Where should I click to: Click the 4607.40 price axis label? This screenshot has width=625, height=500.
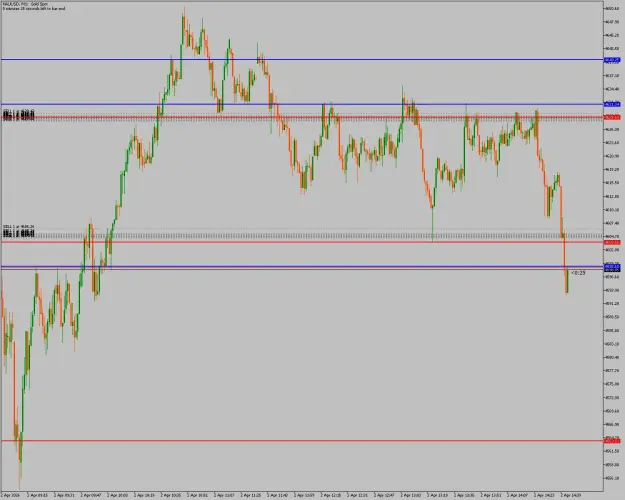pos(613,223)
